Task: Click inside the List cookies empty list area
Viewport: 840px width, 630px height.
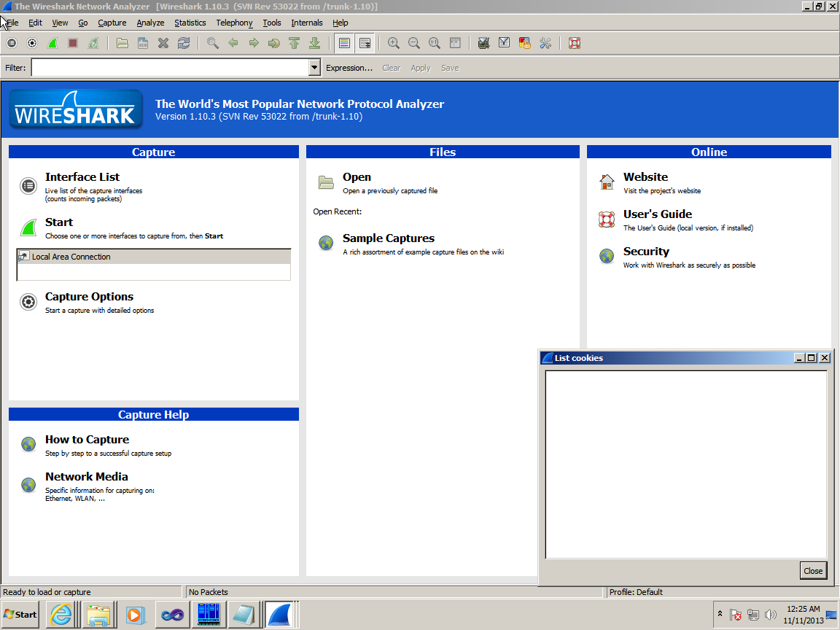Action: coord(685,464)
